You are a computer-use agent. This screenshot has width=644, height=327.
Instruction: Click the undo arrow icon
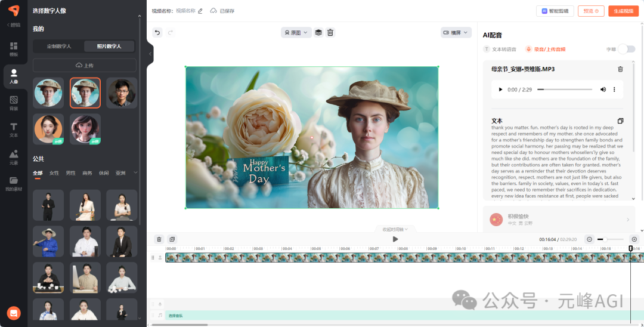point(157,32)
